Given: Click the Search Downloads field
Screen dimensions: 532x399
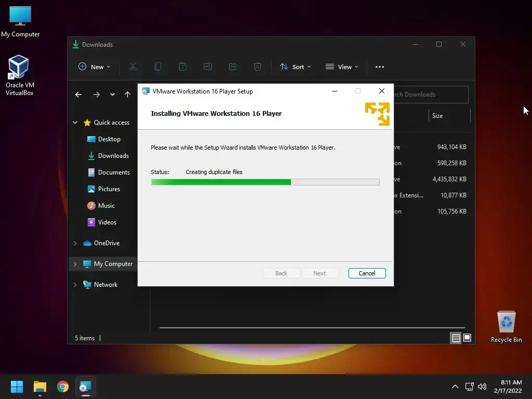Looking at the screenshot, I should [431, 95].
